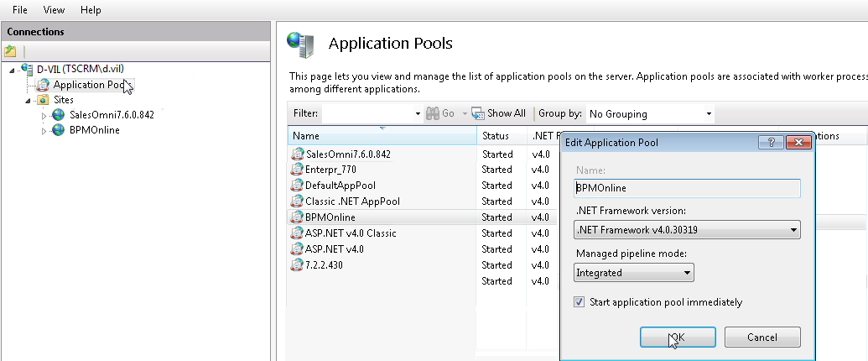Click the Show All button label
Image resolution: width=868 pixels, height=361 pixels.
(x=506, y=113)
